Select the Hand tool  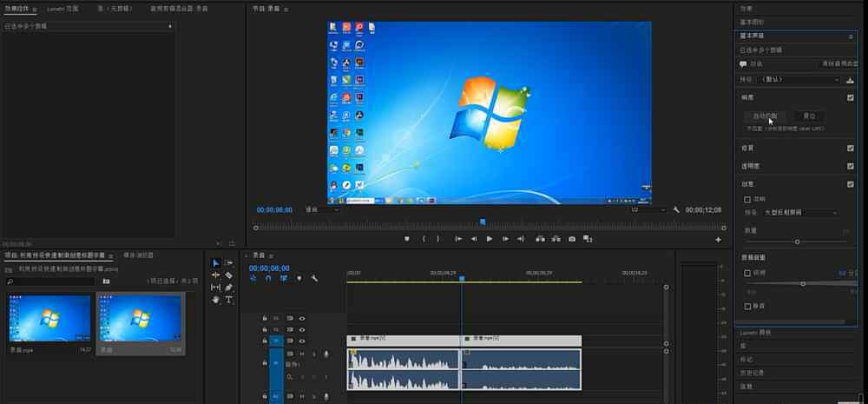[216, 299]
